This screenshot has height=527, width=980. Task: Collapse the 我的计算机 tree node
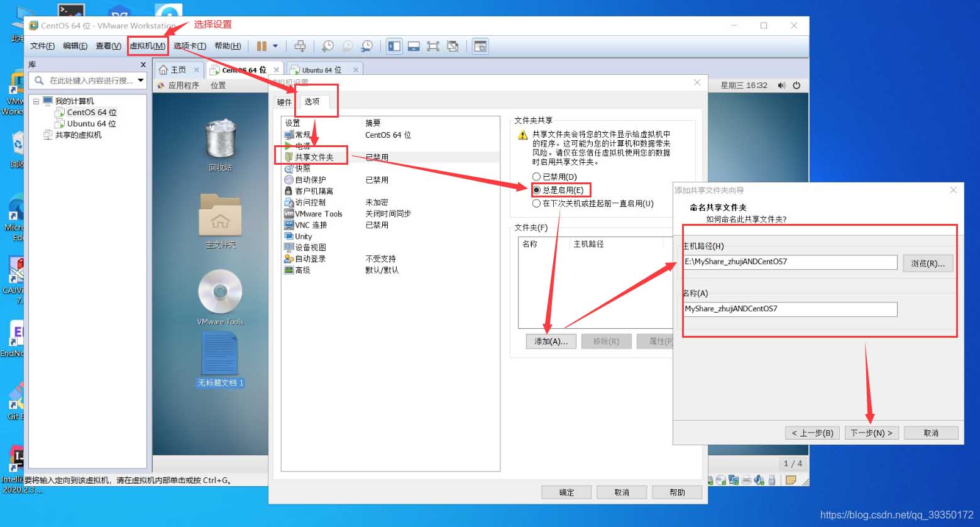click(36, 101)
